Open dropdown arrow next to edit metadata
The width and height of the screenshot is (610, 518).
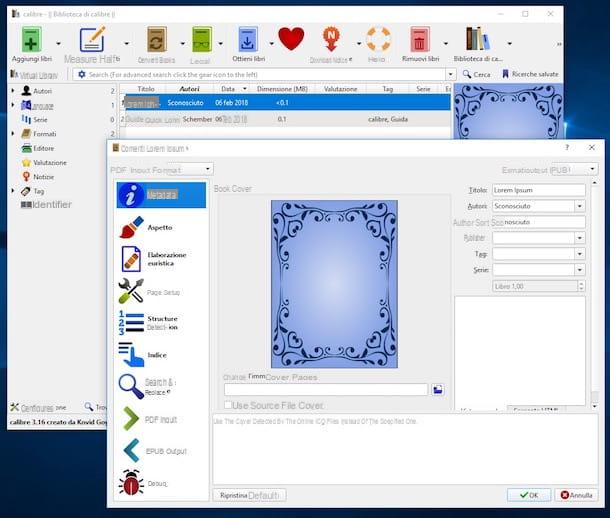pos(126,44)
